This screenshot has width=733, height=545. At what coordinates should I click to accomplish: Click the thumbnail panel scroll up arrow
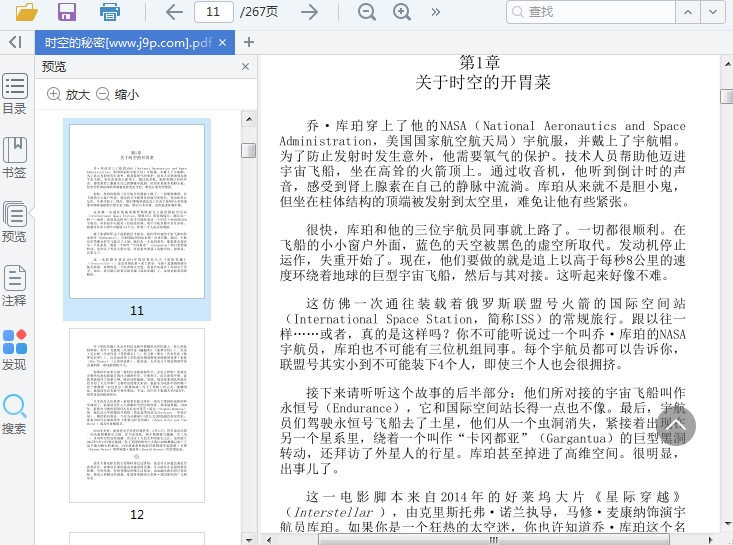click(x=249, y=119)
